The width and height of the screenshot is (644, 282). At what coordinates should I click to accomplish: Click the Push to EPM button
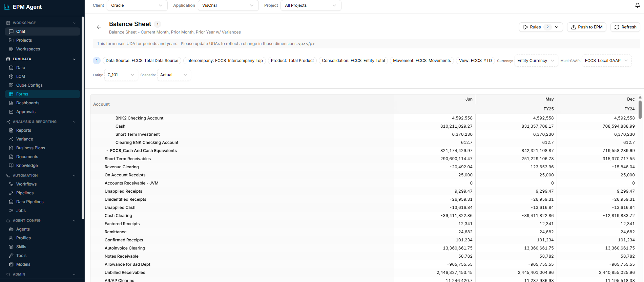pyautogui.click(x=587, y=27)
